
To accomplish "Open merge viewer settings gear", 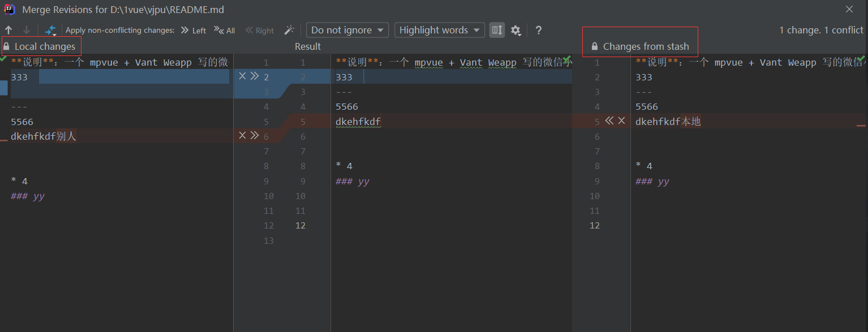I will coord(515,31).
